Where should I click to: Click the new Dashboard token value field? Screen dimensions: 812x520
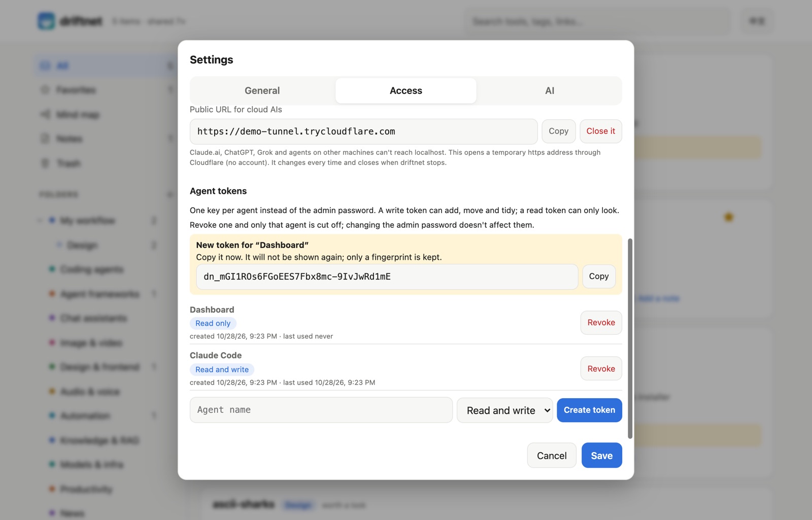[387, 277]
